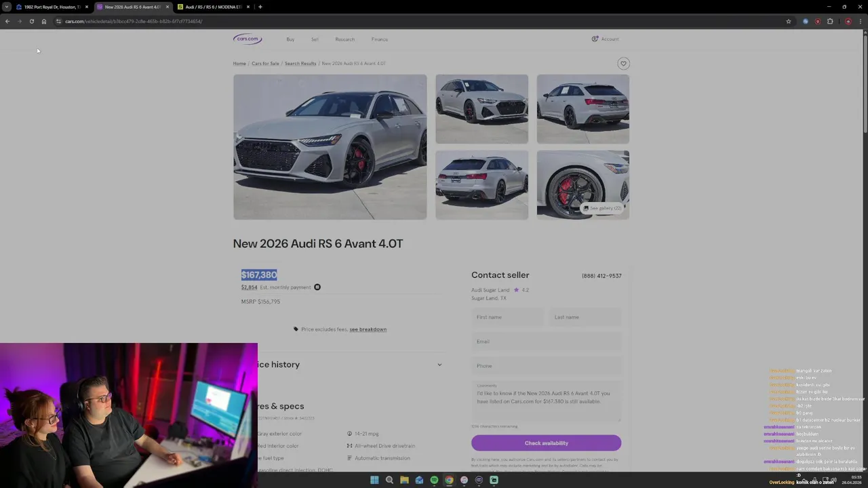This screenshot has width=868, height=488.
Task: Open See gallery button on wheel photo
Action: point(603,208)
